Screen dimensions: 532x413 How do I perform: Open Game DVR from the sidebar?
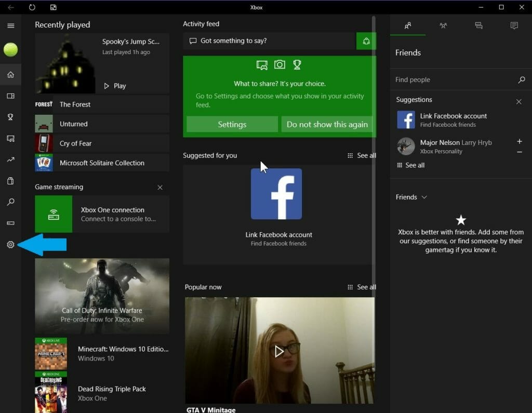click(10, 139)
